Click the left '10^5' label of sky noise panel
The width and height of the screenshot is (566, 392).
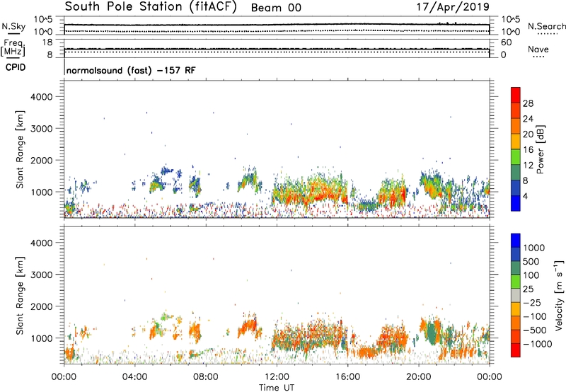coord(43,20)
